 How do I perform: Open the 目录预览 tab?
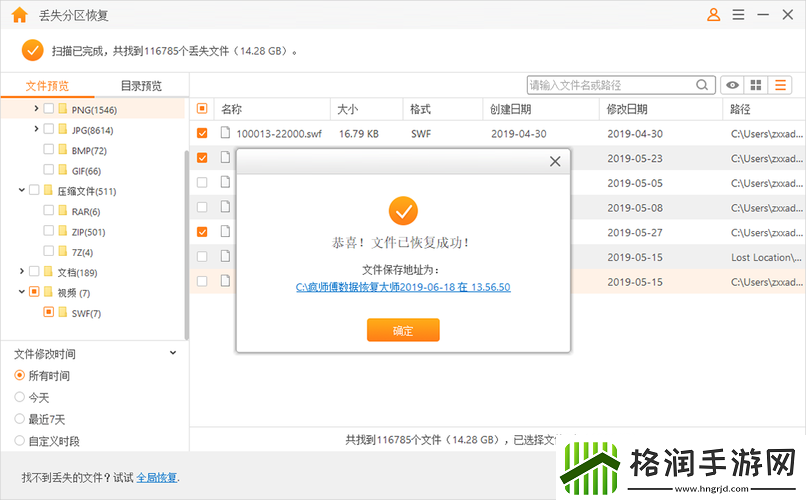pyautogui.click(x=141, y=86)
